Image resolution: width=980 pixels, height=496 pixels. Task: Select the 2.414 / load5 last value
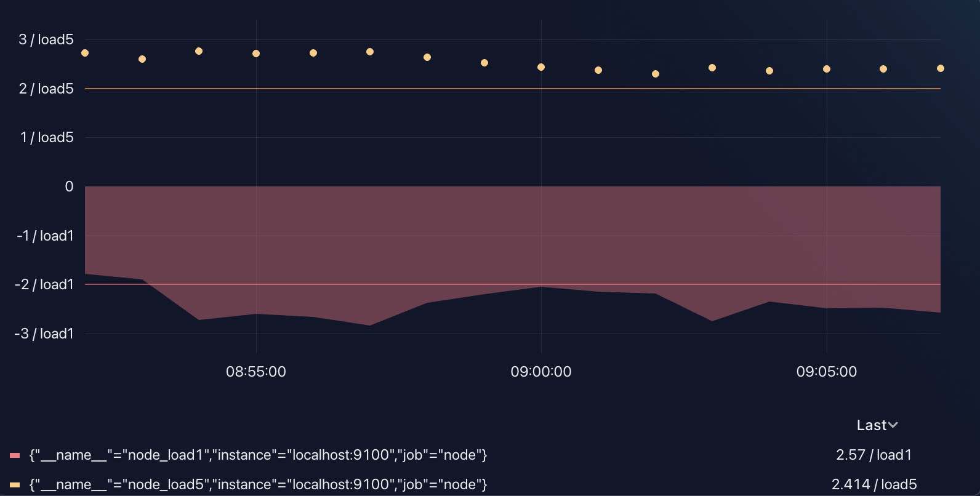tap(874, 484)
